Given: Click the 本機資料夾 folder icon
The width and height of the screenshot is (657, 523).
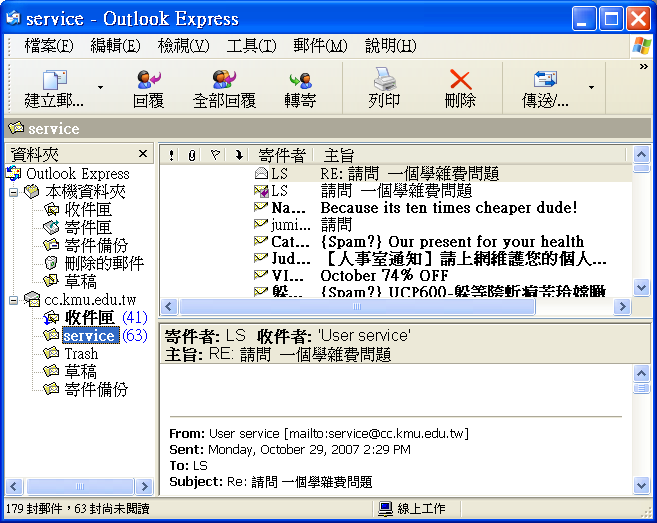Looking at the screenshot, I should (31, 192).
